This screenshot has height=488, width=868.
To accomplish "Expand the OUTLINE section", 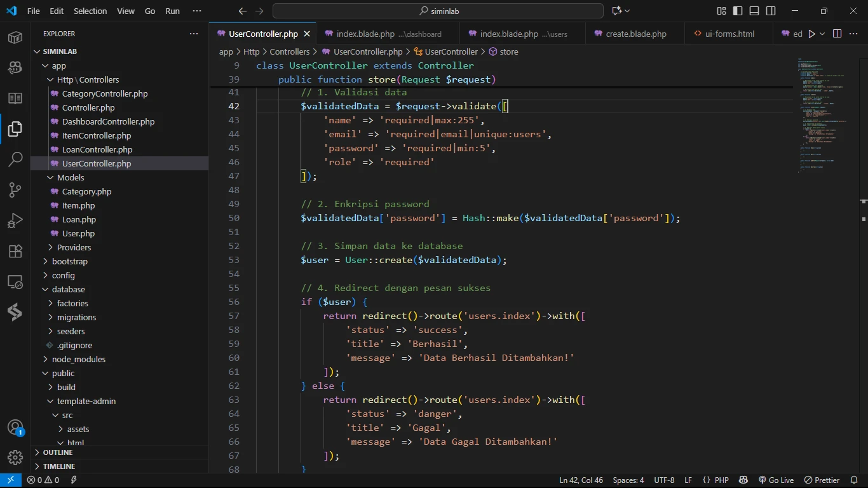I will tap(57, 452).
